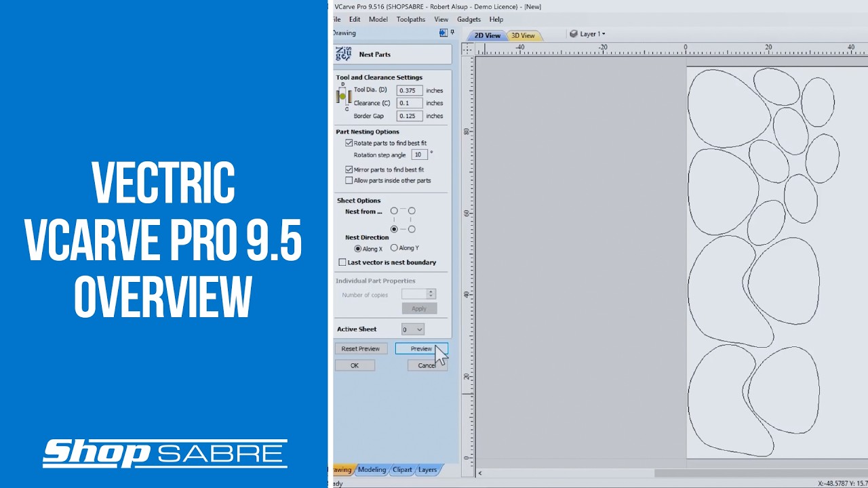This screenshot has width=868, height=488.
Task: Click the 'Tool and Clearance Settings' heading
Action: pos(379,77)
